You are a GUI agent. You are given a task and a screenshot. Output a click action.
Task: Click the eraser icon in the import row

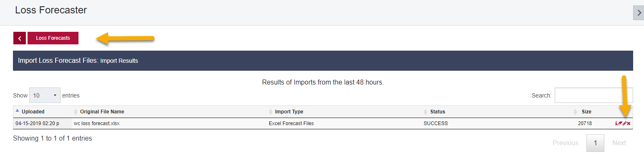(620, 123)
